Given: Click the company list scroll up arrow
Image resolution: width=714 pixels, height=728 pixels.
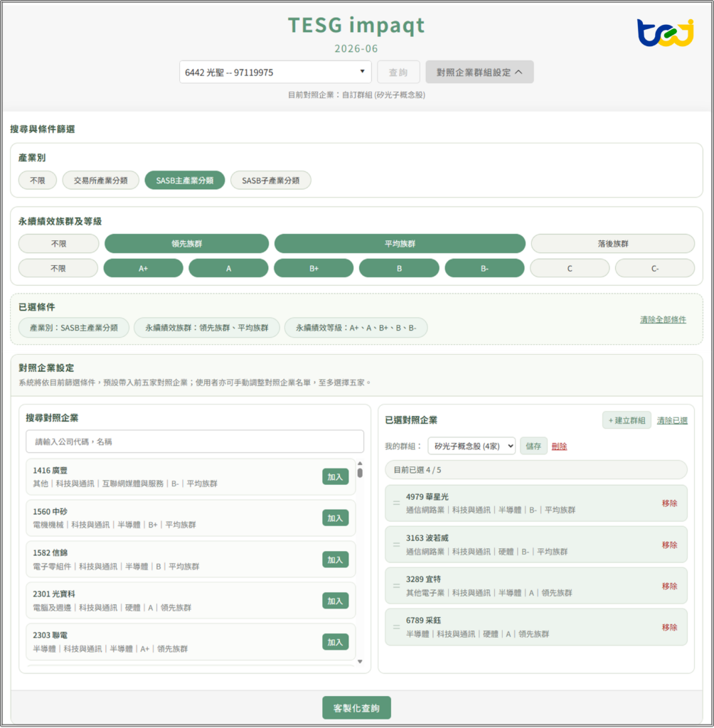Looking at the screenshot, I should point(360,464).
